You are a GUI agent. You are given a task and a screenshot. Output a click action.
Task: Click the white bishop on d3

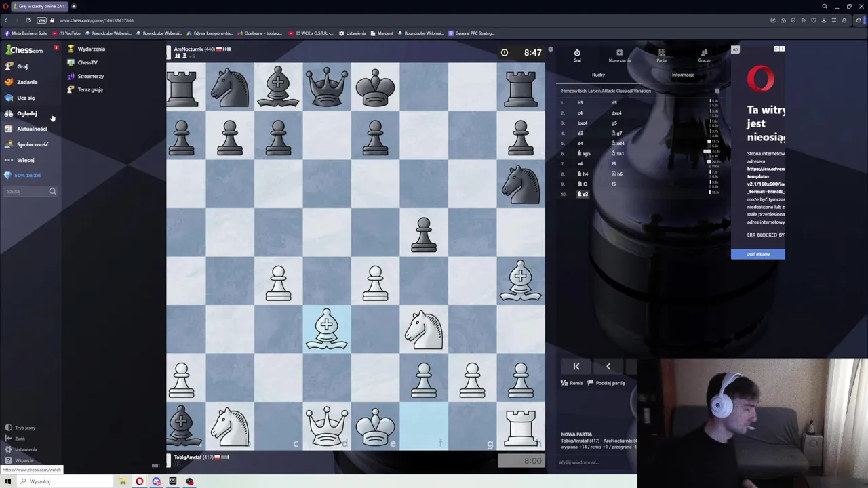(x=327, y=329)
